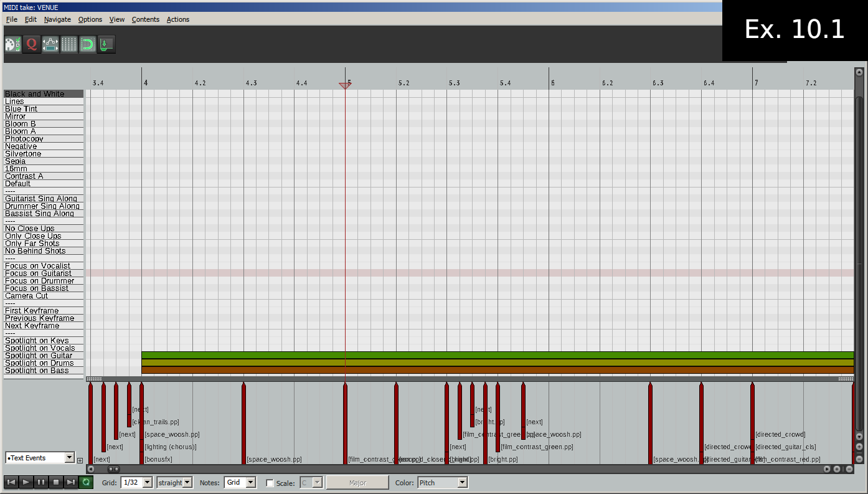Click the horizontal scrollbar thumb
868x494 pixels.
114,469
